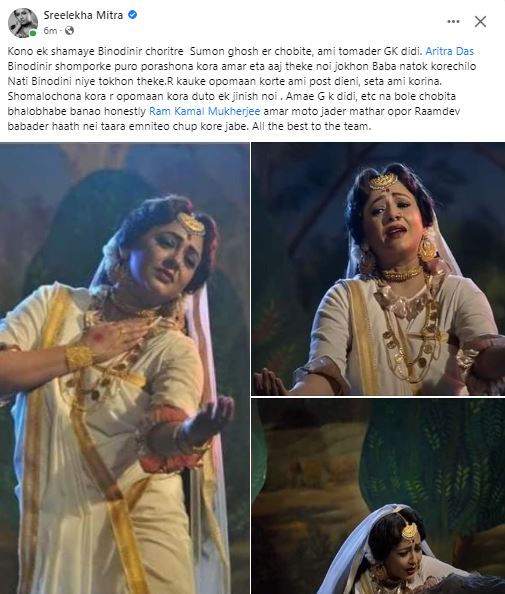Click the gold bangle in left photo
The width and height of the screenshot is (505, 594).
tap(79, 357)
